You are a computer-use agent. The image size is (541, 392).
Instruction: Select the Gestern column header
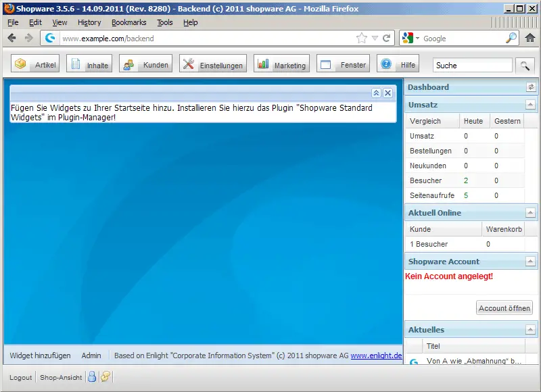[x=507, y=121]
